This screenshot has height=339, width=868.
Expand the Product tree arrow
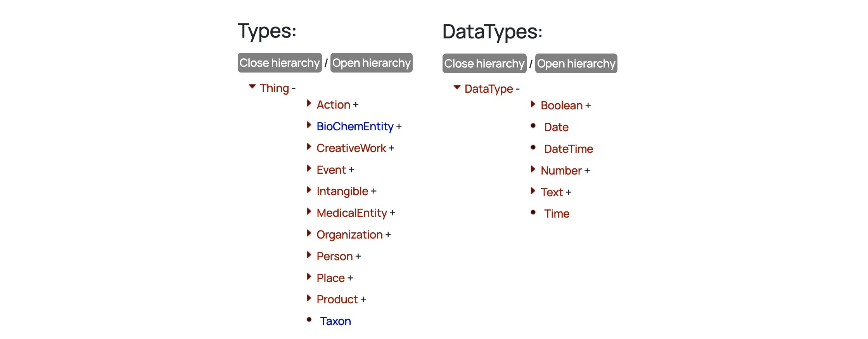(309, 298)
